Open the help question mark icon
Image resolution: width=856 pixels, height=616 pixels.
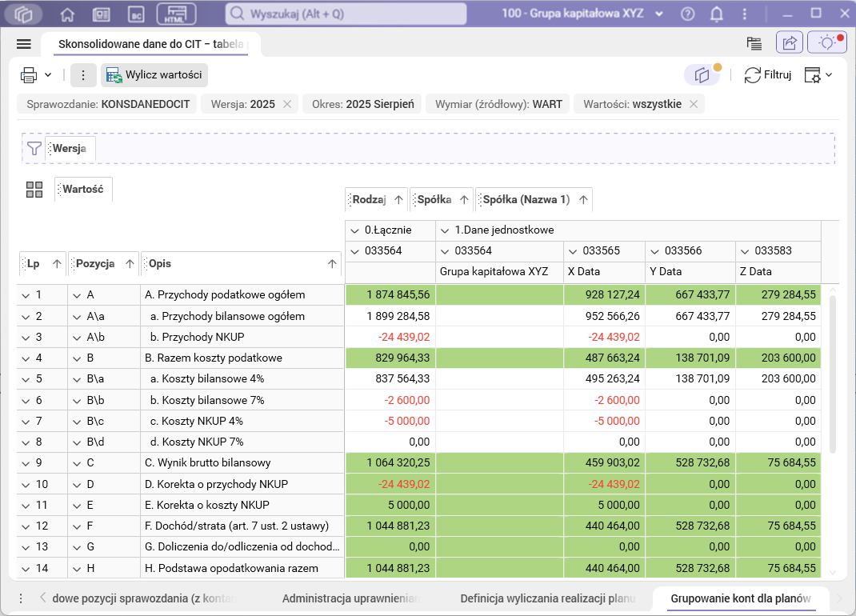[x=688, y=14]
